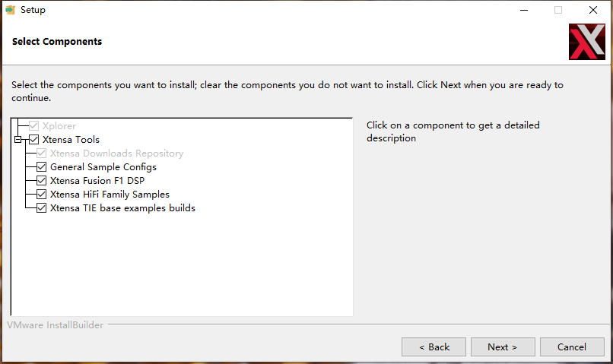Click the Setup app icon in title bar
Screen dimensions: 613x364
pyautogui.click(x=11, y=10)
